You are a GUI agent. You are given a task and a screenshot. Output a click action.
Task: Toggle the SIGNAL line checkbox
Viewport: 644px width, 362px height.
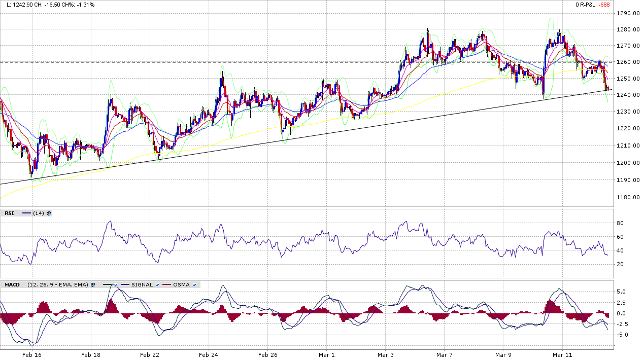click(x=157, y=285)
